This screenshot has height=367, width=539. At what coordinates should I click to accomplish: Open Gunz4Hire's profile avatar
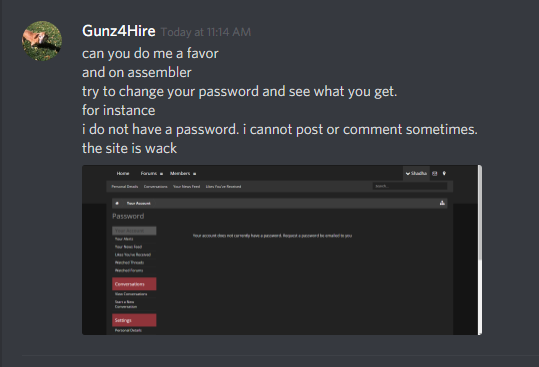pos(42,41)
